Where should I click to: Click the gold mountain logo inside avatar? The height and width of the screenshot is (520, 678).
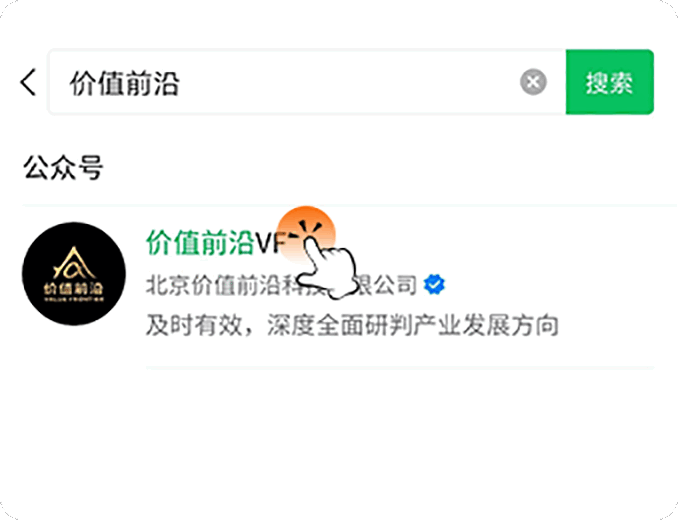74,264
